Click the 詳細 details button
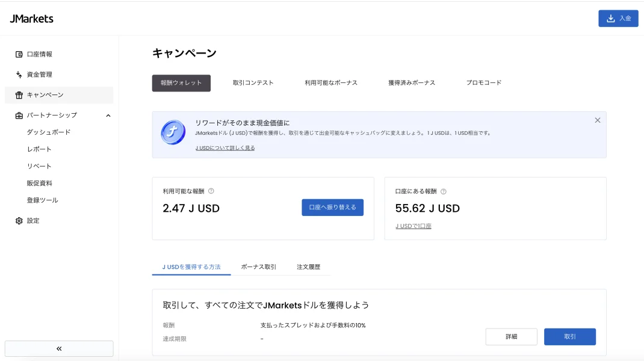 coord(511,336)
